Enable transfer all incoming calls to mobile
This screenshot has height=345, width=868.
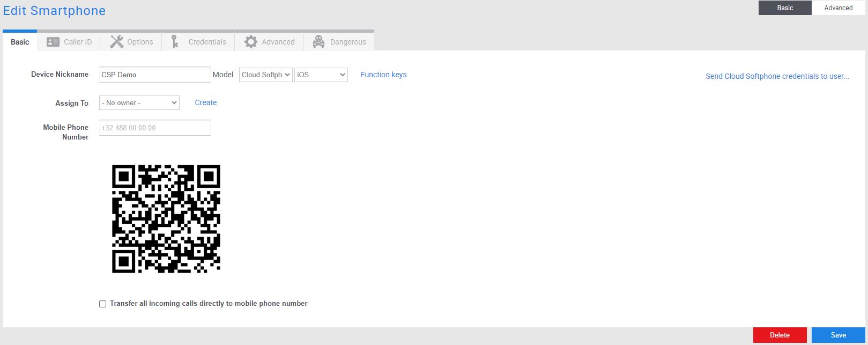(x=103, y=304)
